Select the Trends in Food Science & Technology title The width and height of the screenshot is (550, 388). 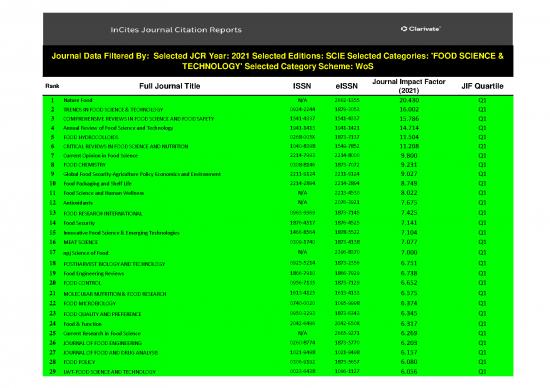point(113,109)
